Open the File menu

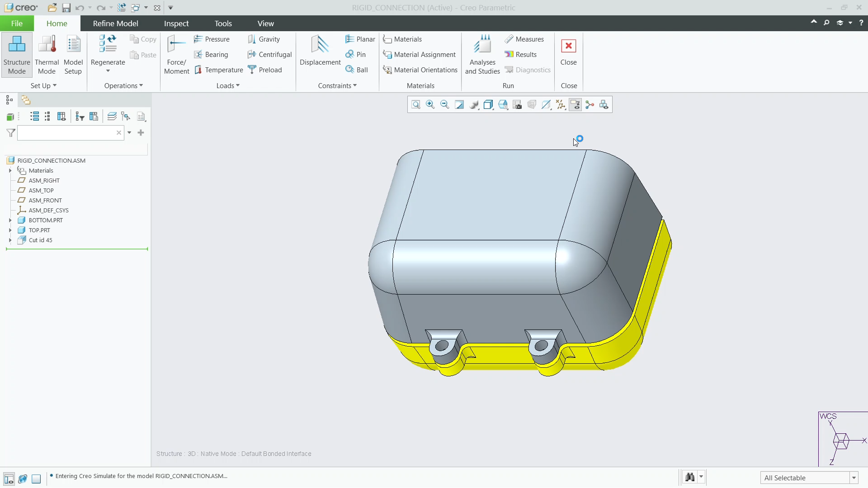(17, 23)
